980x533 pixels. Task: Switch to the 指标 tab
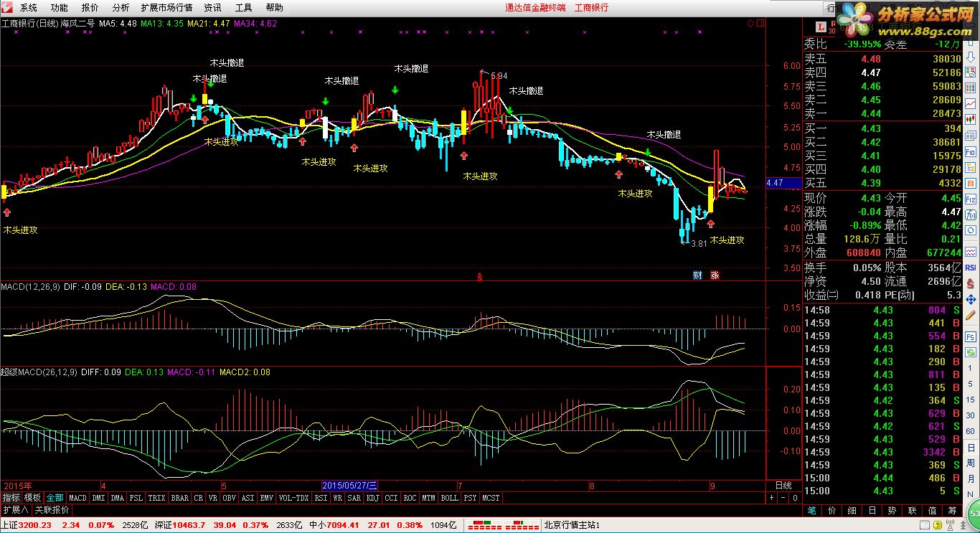(x=11, y=497)
